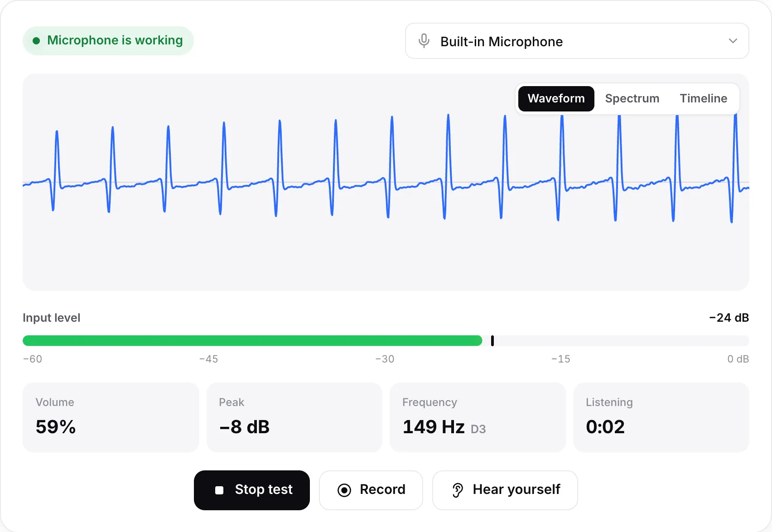The width and height of the screenshot is (772, 532).
Task: Click the −15 scale label
Action: [561, 359]
